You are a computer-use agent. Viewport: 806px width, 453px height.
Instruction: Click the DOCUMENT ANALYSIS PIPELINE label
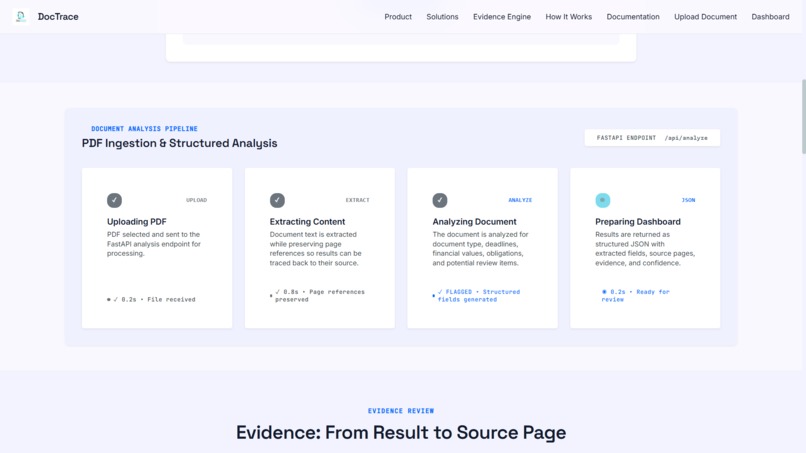pos(144,129)
